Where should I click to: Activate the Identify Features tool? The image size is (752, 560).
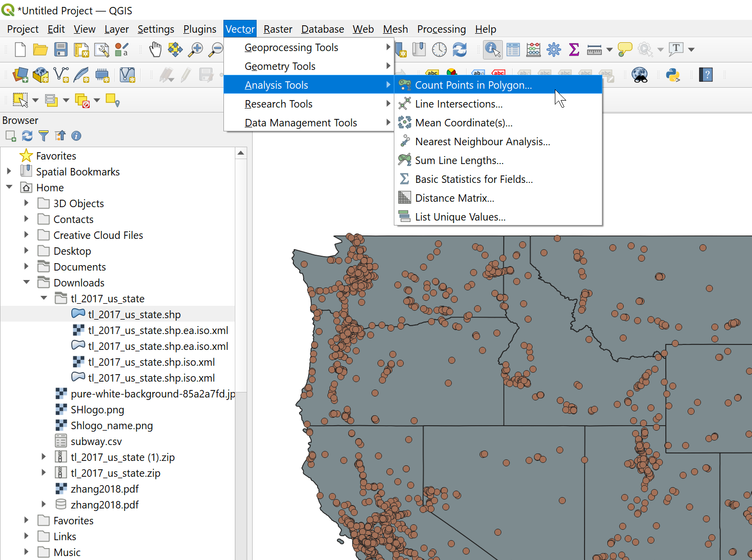click(492, 49)
